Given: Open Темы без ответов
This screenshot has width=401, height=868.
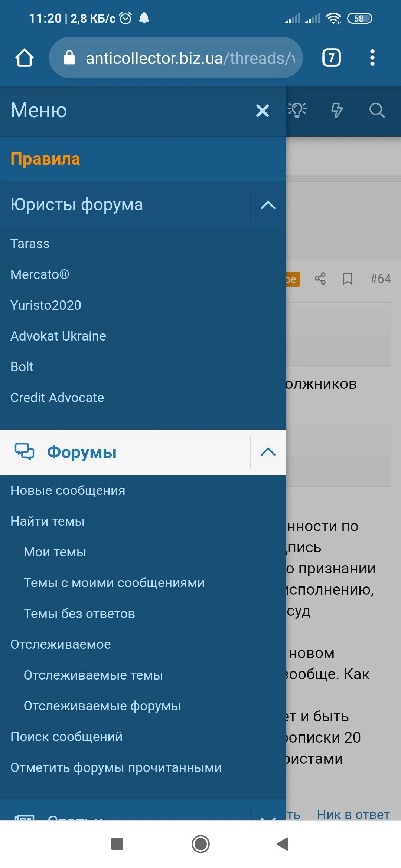Looking at the screenshot, I should [79, 614].
